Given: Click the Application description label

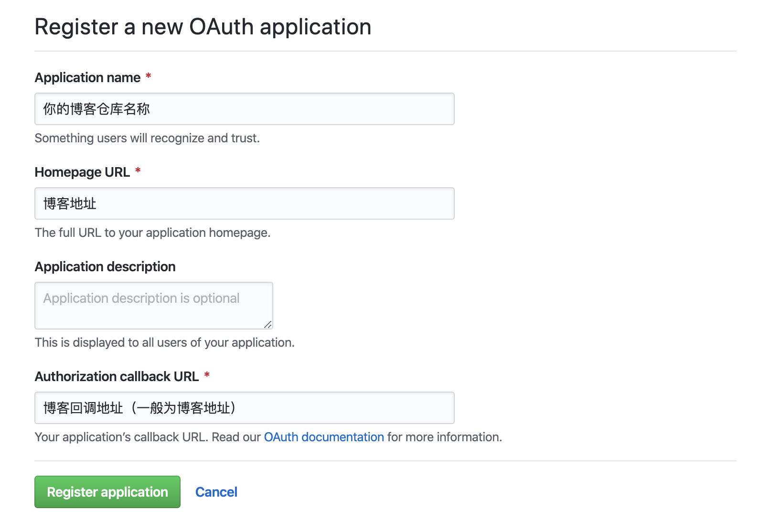Looking at the screenshot, I should click(x=105, y=266).
